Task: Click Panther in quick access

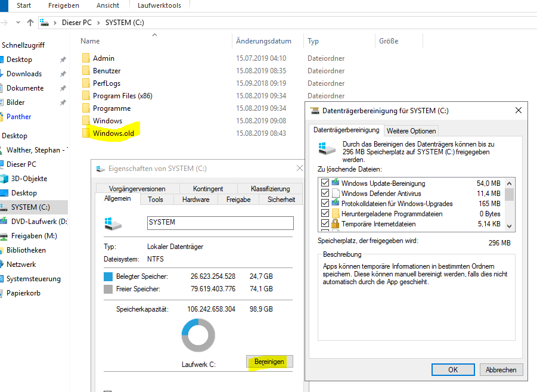Action: (x=19, y=117)
